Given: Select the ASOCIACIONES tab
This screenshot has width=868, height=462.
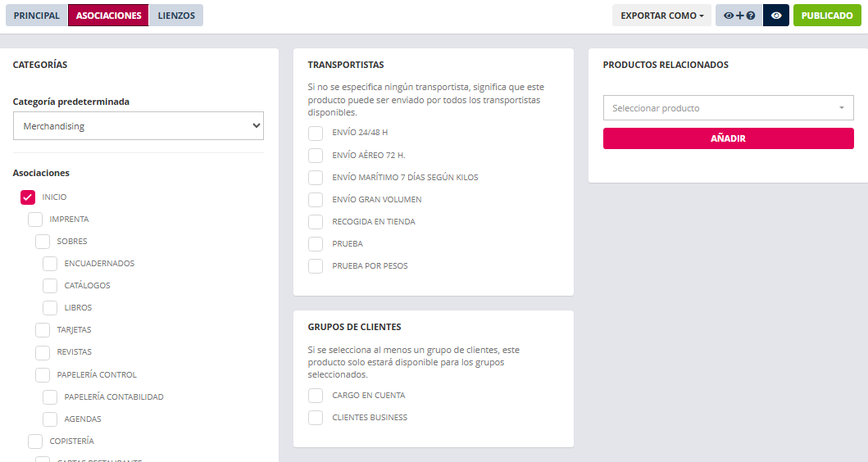Looking at the screenshot, I should pyautogui.click(x=108, y=16).
